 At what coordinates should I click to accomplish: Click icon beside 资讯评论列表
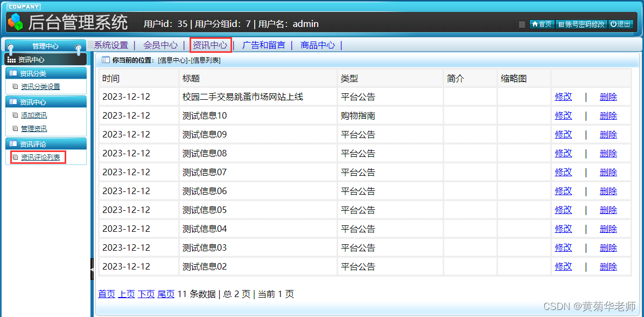point(15,157)
